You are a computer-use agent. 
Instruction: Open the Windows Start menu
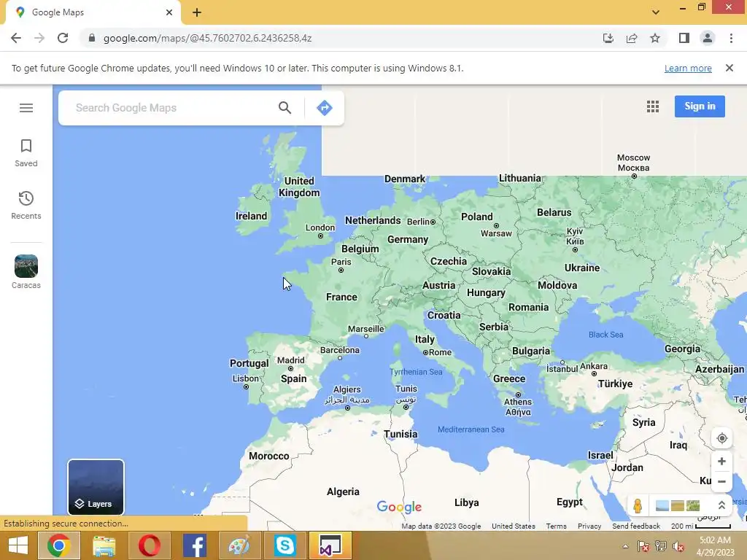point(18,545)
